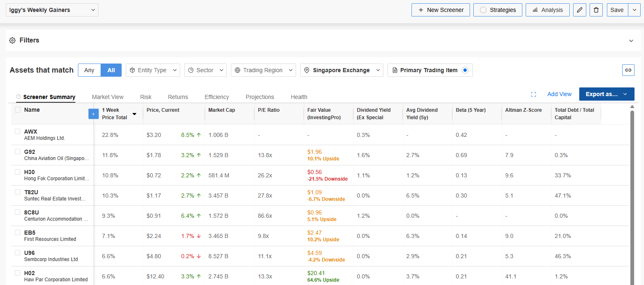Screen dimensions: 644x285
Task: Check the 8C8U row checkbox
Action: (x=18, y=212)
